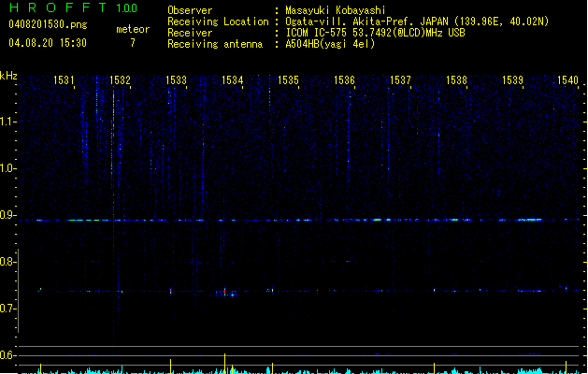Click the date stamp 04.08.20 15:30
Image resolution: width=588 pixels, height=374 pixels.
pyautogui.click(x=48, y=43)
